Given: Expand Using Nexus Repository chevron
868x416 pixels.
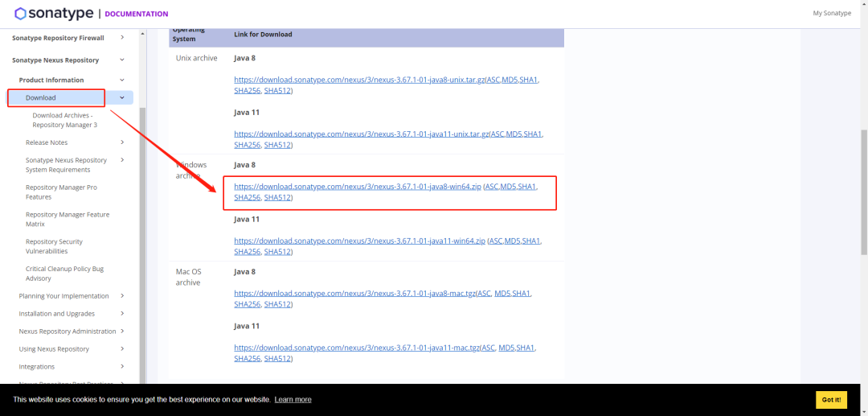Looking at the screenshot, I should 122,349.
